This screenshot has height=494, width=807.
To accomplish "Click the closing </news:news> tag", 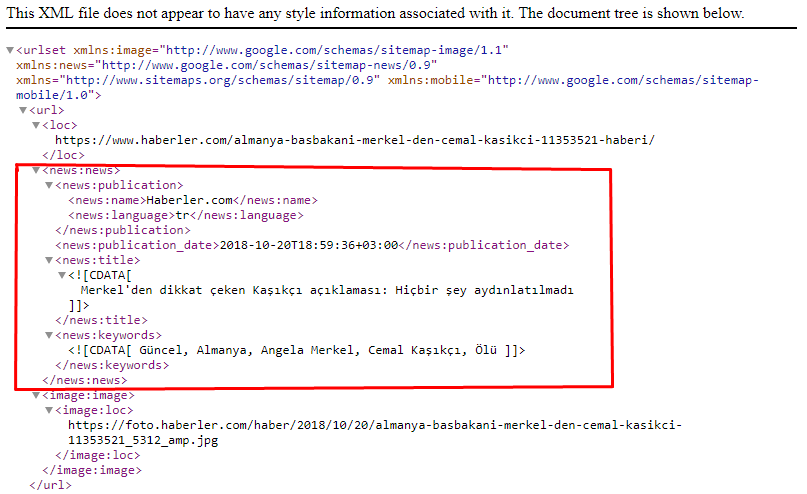I will [x=85, y=380].
